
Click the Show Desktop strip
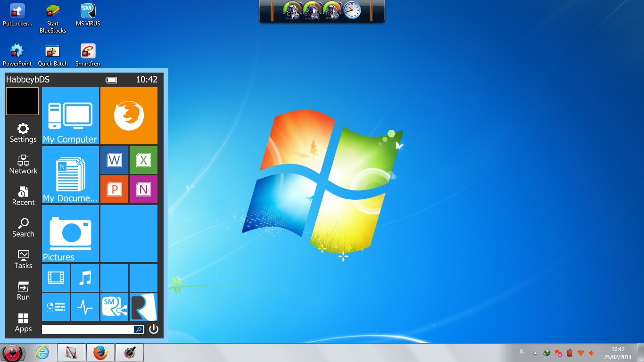pyautogui.click(x=641, y=353)
